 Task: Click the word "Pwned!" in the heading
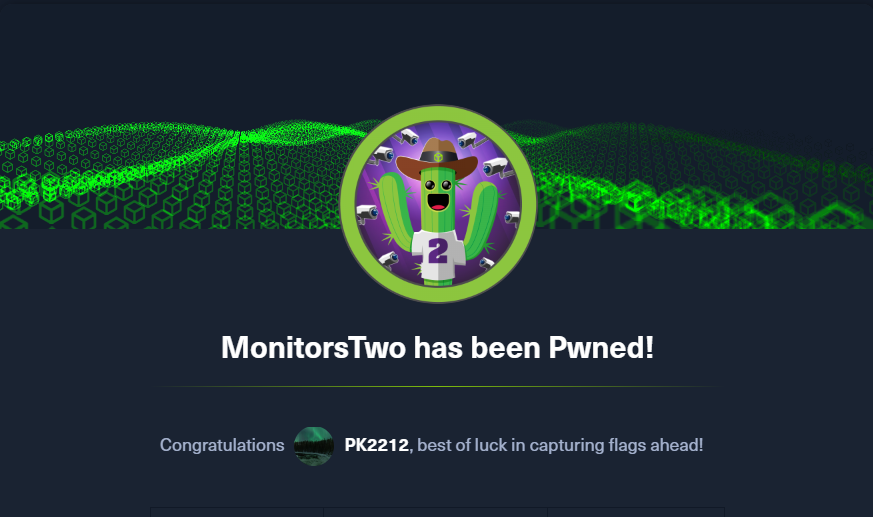click(601, 347)
